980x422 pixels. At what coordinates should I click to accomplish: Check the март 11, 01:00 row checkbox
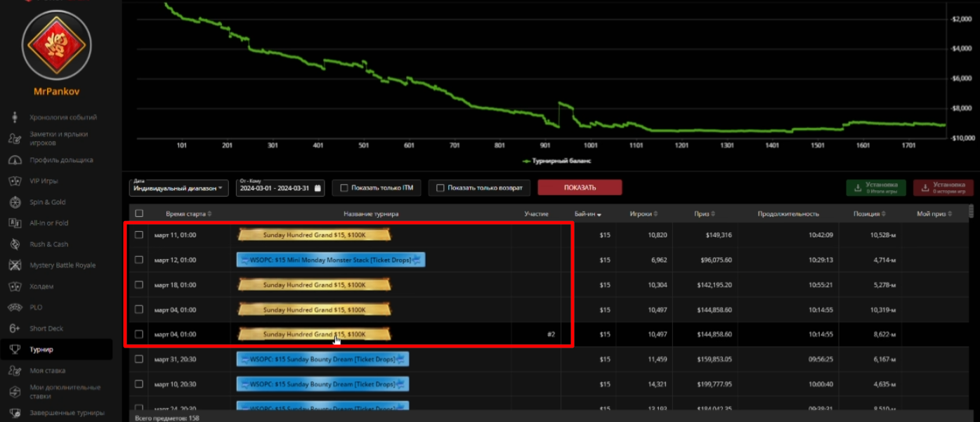139,235
